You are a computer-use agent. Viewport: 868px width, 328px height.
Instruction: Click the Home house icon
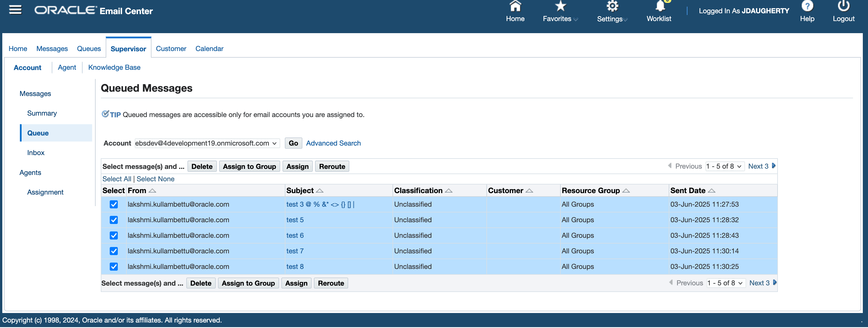pos(515,6)
